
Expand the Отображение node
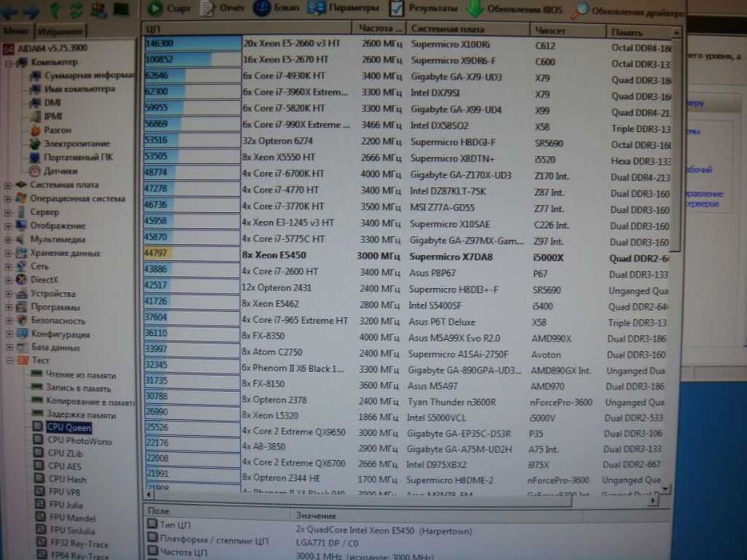pyautogui.click(x=8, y=226)
